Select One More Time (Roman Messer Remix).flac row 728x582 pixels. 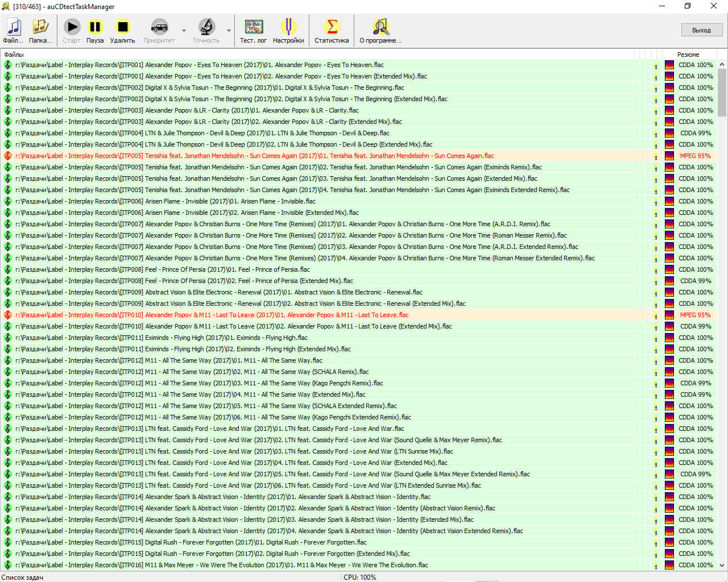pos(359,235)
